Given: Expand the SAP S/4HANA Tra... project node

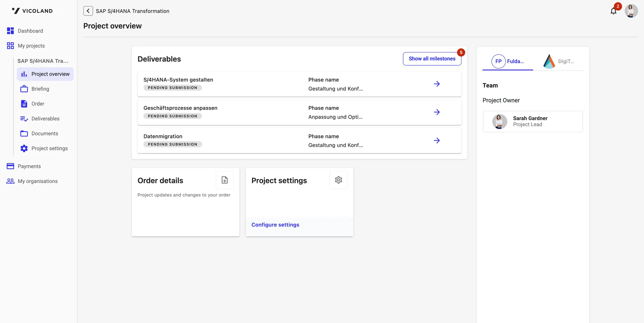Looking at the screenshot, I should 43,61.
